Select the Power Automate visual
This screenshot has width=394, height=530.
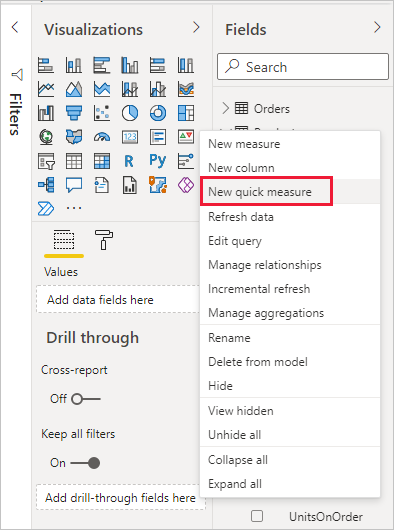(46, 209)
